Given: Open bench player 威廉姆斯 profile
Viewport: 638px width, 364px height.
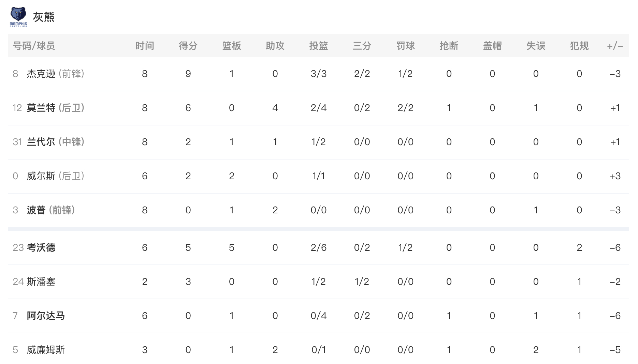Looking at the screenshot, I should [46, 350].
